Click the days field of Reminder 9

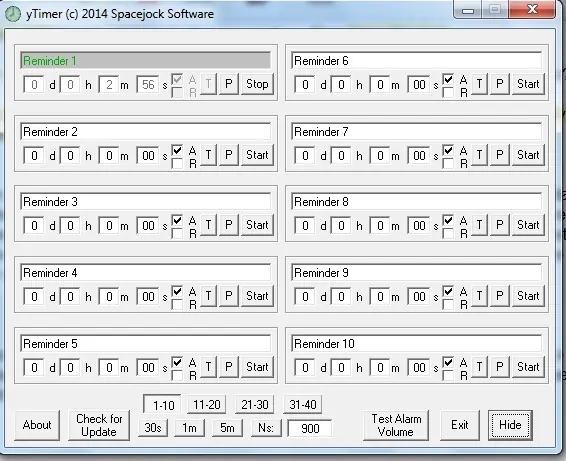tap(305, 297)
